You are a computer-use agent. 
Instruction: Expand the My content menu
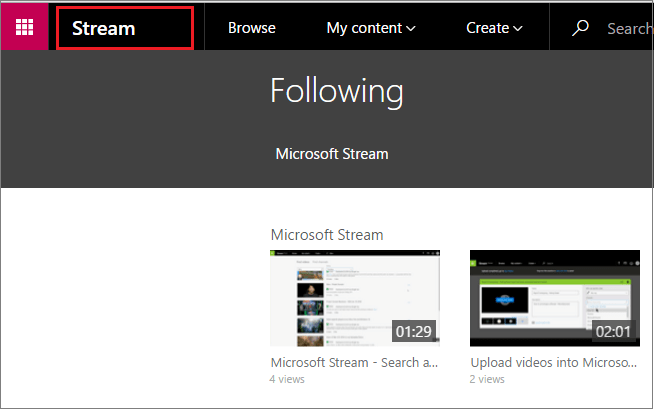pos(371,28)
